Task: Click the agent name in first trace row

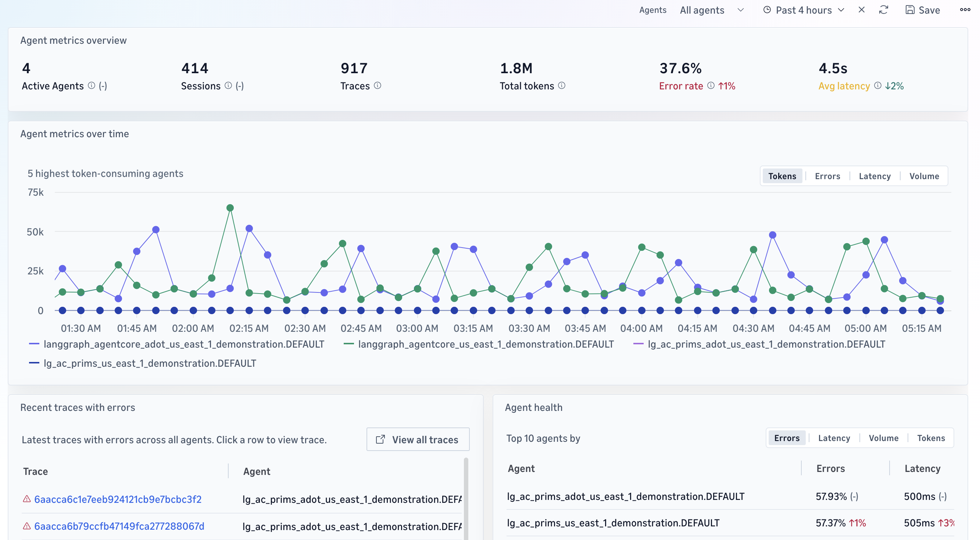Action: point(352,499)
